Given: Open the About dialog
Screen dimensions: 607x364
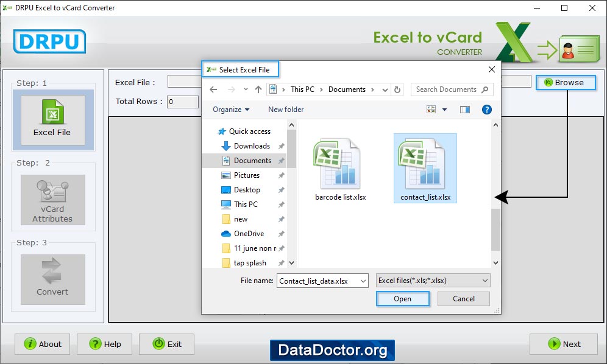Looking at the screenshot, I should tap(43, 344).
